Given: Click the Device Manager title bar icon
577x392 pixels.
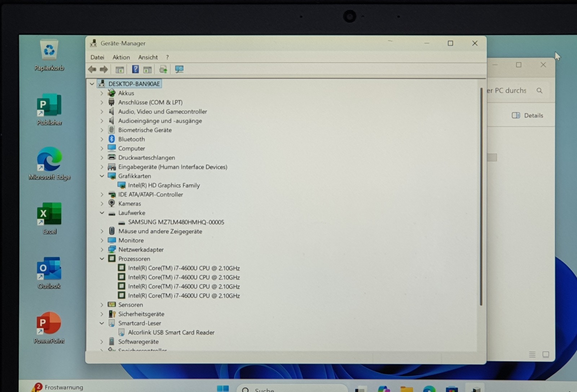Looking at the screenshot, I should 93,43.
